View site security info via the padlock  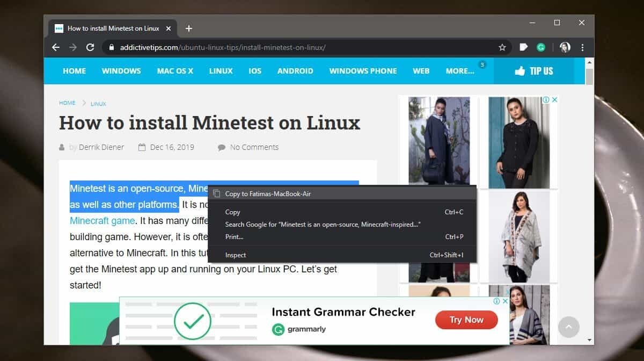111,47
